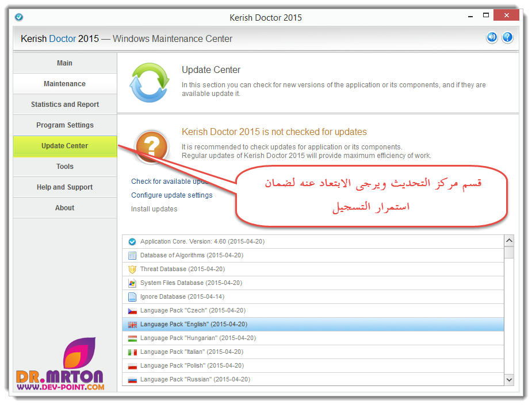Click Kerish Doctor logo in title bar

(x=19, y=17)
